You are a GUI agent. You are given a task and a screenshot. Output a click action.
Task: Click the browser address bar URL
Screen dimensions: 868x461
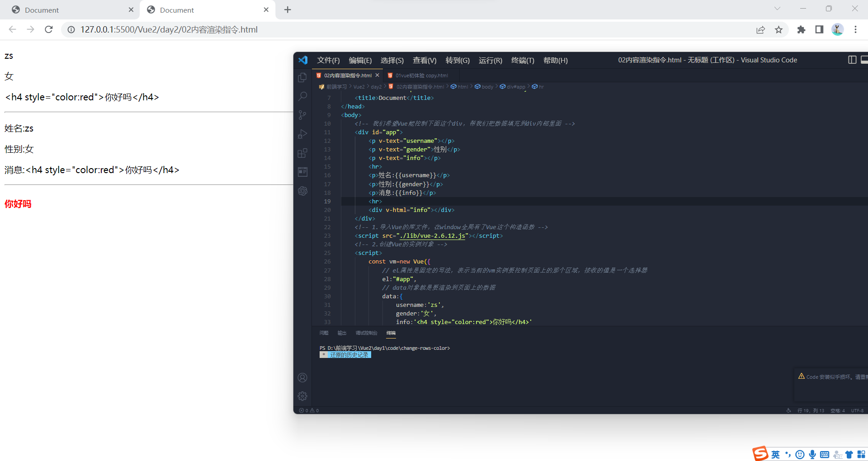click(x=169, y=29)
